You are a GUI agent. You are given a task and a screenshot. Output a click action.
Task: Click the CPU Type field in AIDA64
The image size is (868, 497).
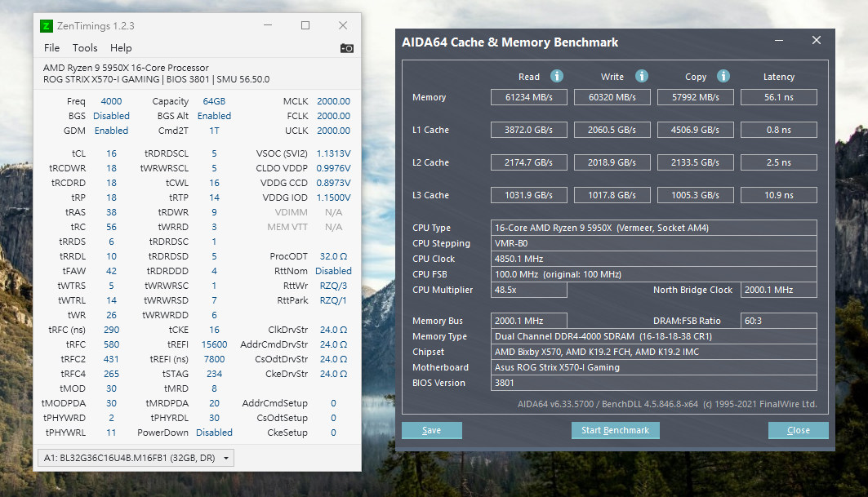[x=654, y=228]
